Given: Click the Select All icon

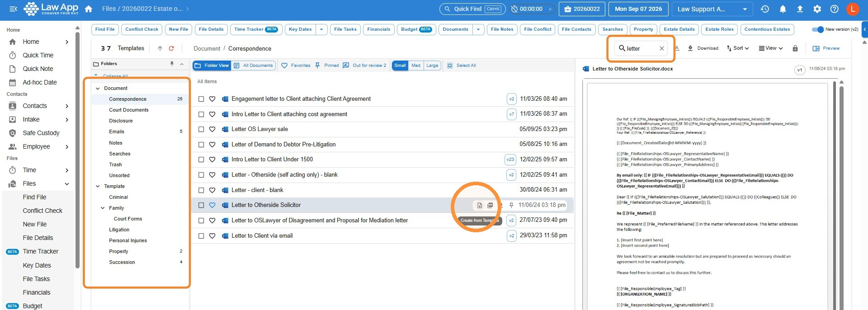Looking at the screenshot, I should (x=450, y=66).
